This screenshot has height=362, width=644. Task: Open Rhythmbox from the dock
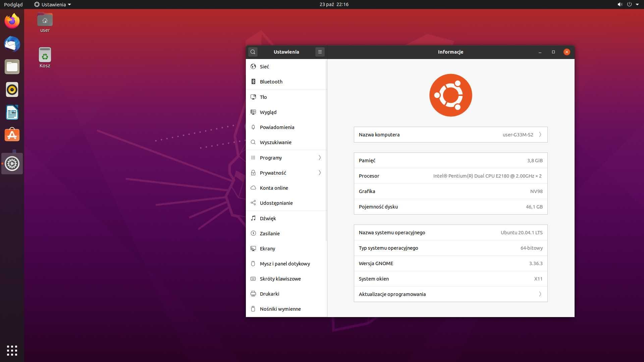[x=12, y=89]
